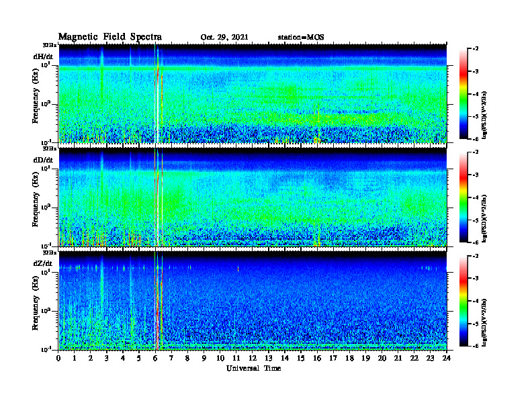Click the "dH/dt" panel label
The width and height of the screenshot is (532, 411).
tap(43, 56)
